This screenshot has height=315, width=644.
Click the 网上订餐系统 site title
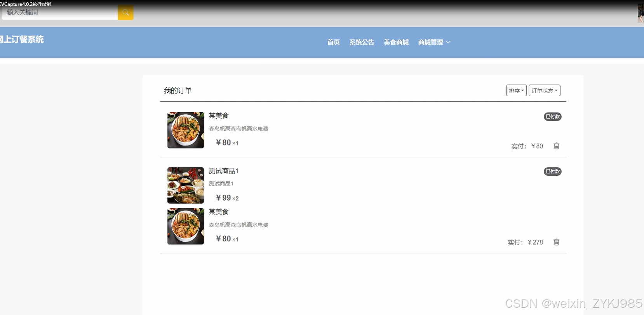pos(22,40)
